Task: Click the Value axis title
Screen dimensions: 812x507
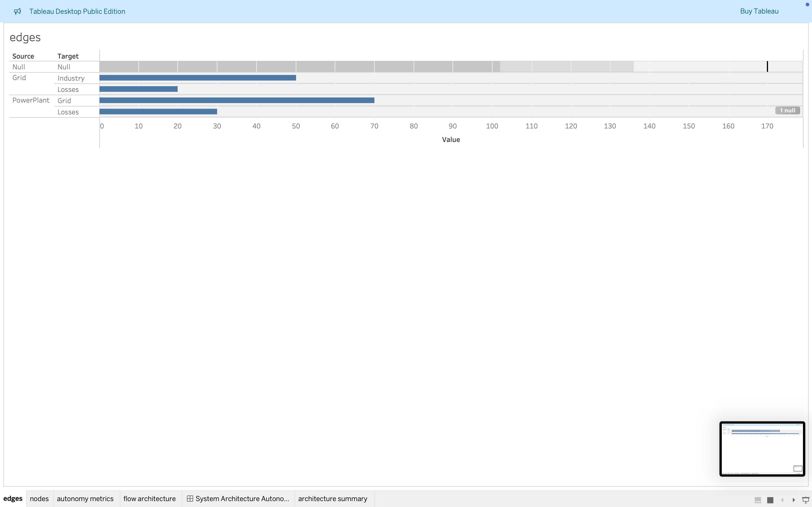Action: [x=451, y=139]
